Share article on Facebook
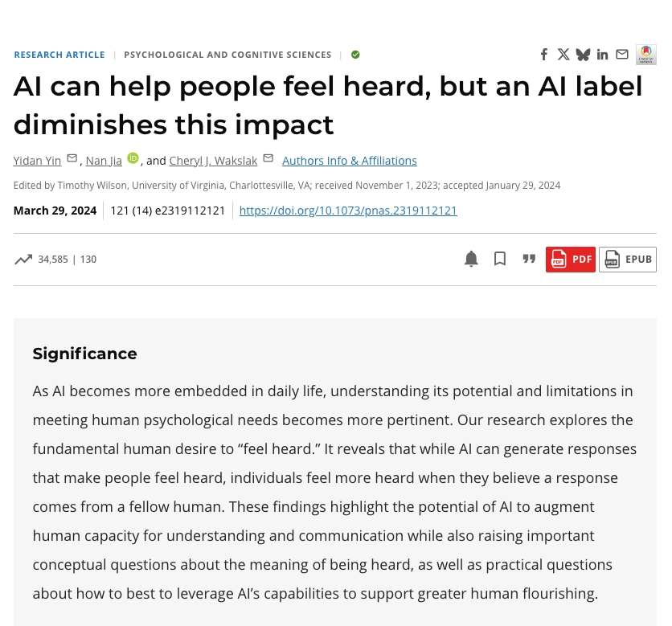Screen dimensions: 672x626 pos(544,55)
